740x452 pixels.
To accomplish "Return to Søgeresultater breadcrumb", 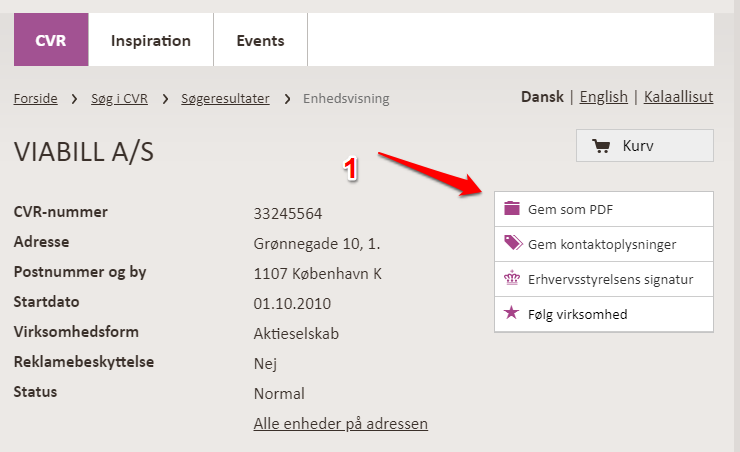I will pos(225,99).
